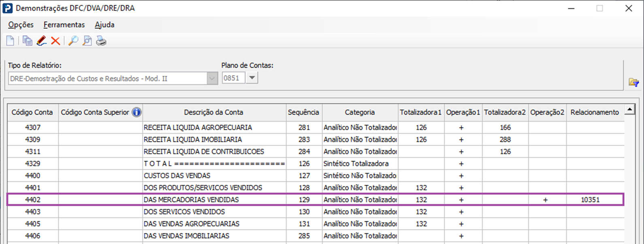This screenshot has width=644, height=244.
Task: Click the Plano de Contas 0851 field
Action: tap(234, 78)
